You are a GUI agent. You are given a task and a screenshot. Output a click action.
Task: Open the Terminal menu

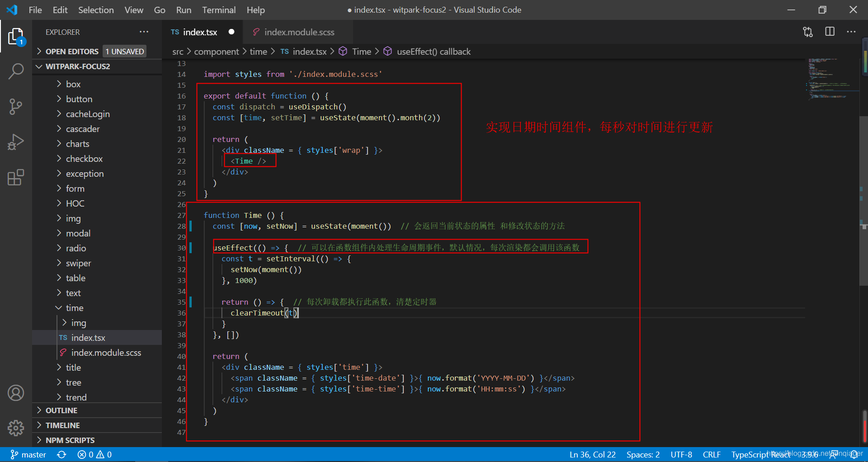(219, 10)
